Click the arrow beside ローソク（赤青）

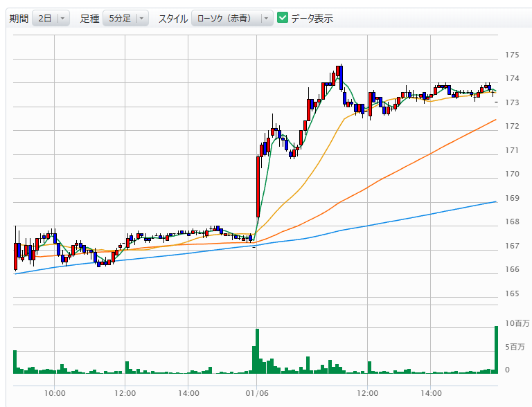tap(266, 19)
